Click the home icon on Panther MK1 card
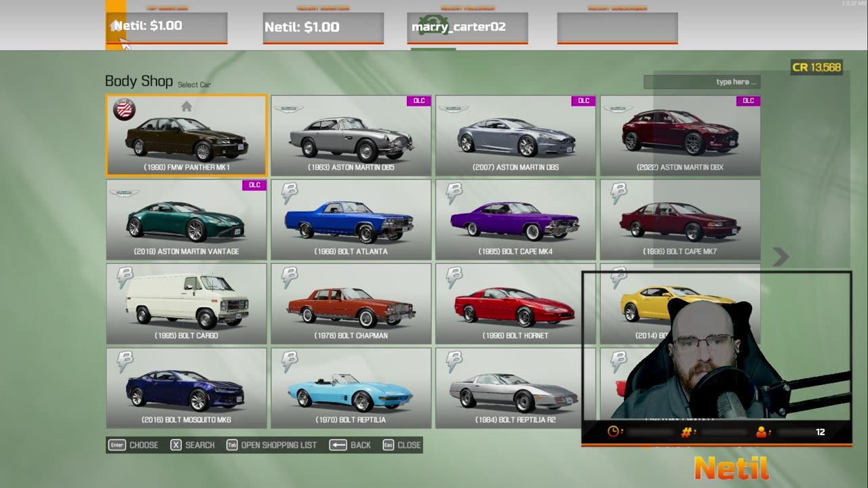The height and width of the screenshot is (488, 868). coord(186,106)
